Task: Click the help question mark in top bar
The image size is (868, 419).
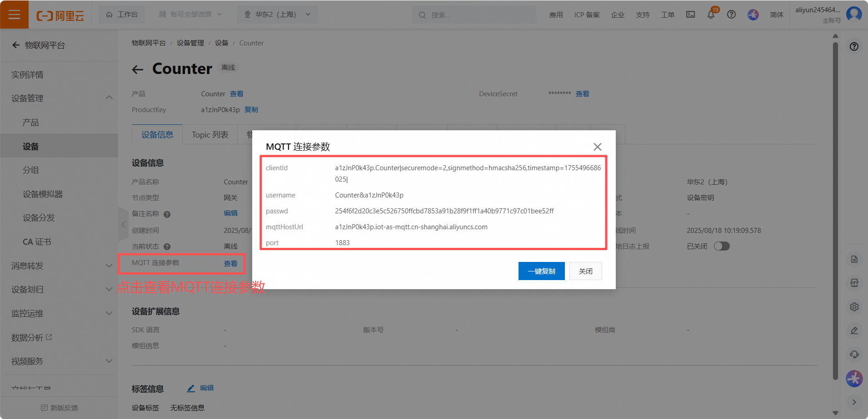Action: 731,15
